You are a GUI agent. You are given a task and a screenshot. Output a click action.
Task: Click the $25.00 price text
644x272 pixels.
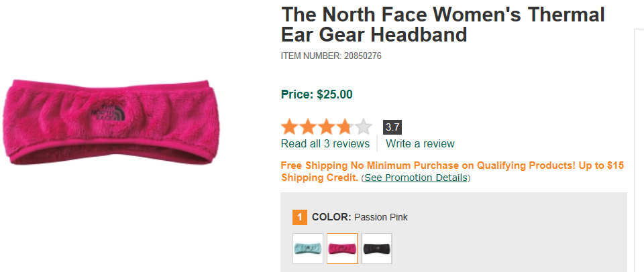click(x=334, y=94)
